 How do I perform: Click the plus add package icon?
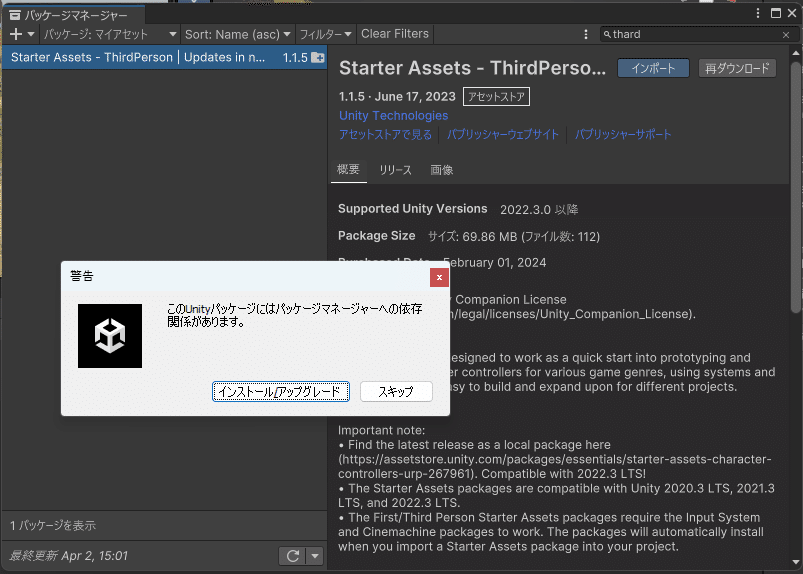pyautogui.click(x=16, y=34)
